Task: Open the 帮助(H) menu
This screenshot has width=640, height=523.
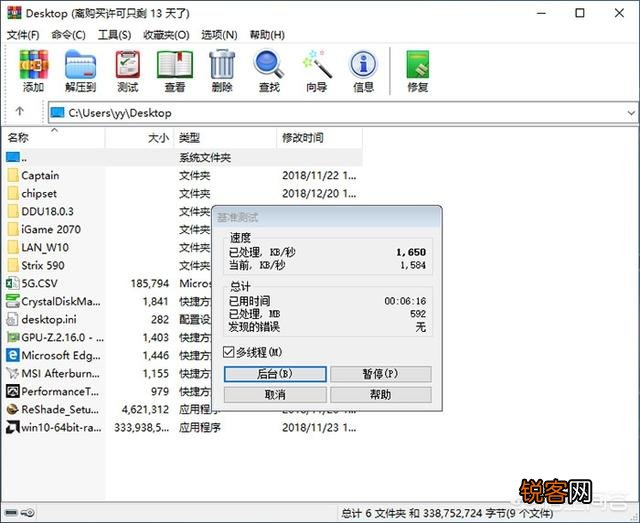Action: [267, 35]
